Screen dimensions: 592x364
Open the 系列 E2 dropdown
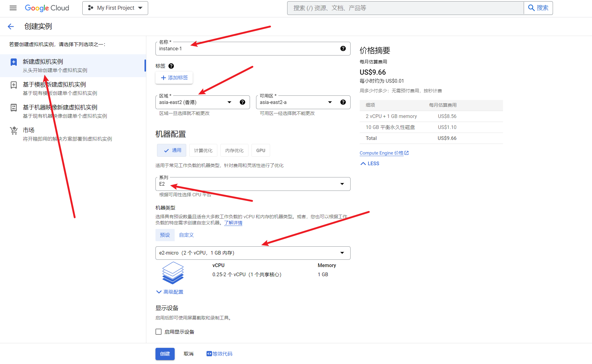click(x=252, y=184)
